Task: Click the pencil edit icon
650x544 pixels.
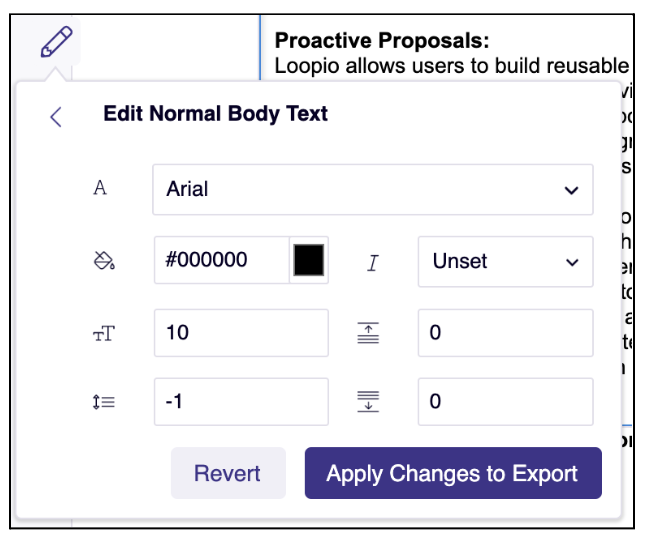Action: (x=56, y=41)
